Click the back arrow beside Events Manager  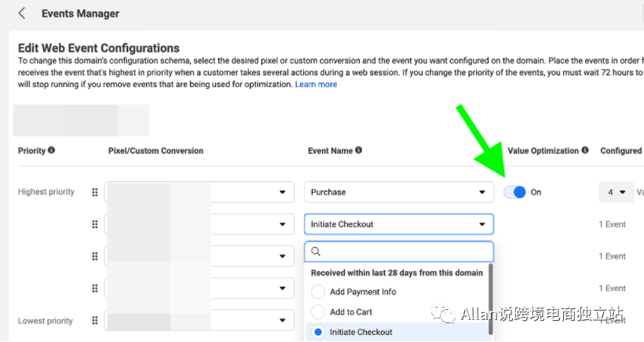point(22,13)
